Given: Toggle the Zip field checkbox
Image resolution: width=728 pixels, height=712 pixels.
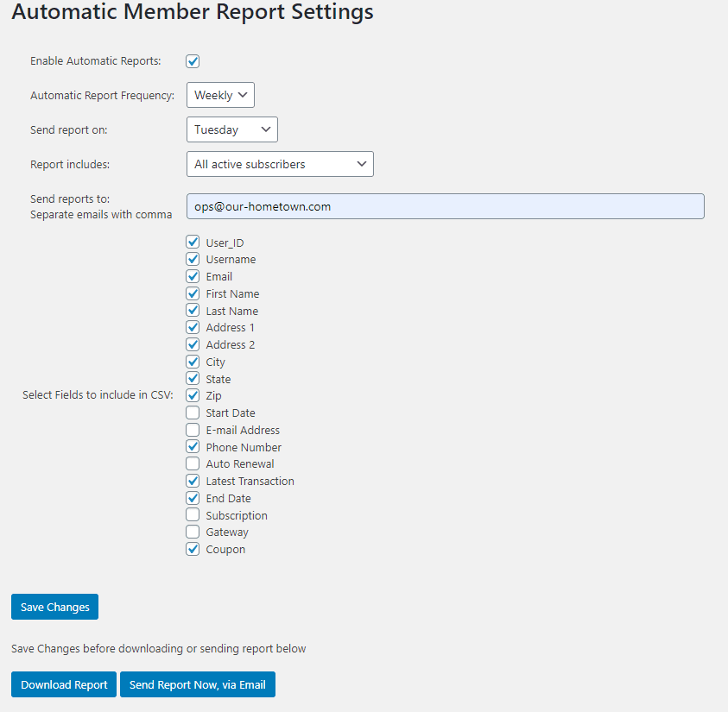Looking at the screenshot, I should (x=193, y=395).
